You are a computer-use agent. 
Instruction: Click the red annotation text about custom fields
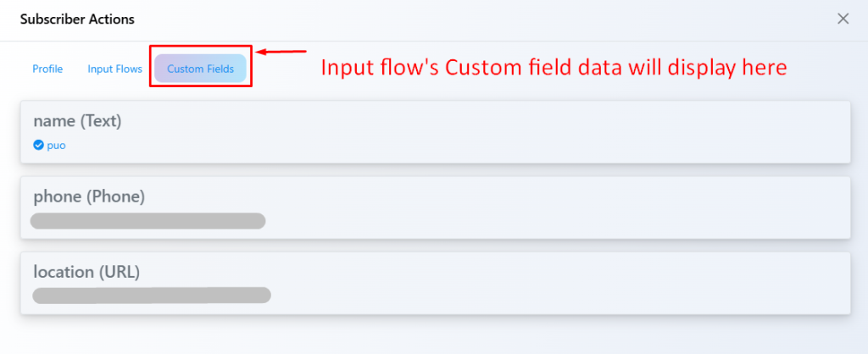click(x=554, y=68)
